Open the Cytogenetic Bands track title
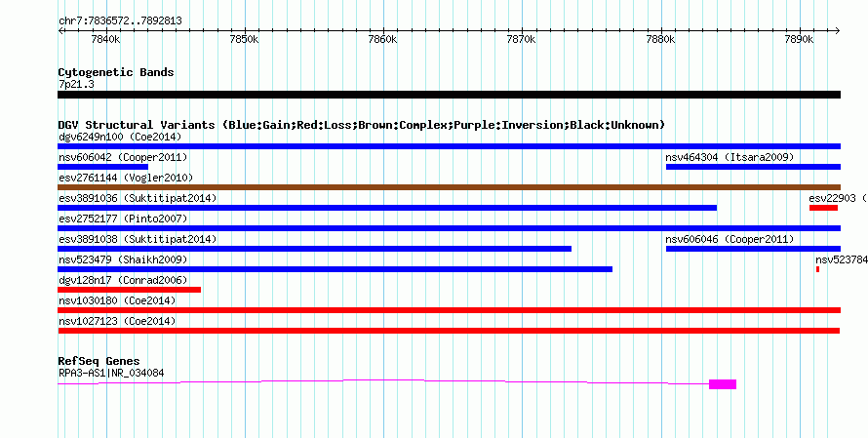The width and height of the screenshot is (868, 438). click(x=116, y=72)
